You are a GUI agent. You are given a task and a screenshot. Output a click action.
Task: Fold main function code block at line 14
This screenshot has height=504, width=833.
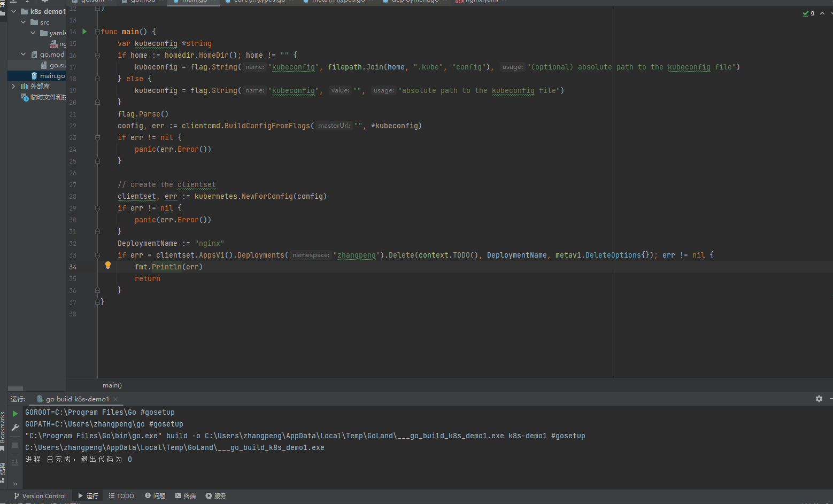click(97, 32)
